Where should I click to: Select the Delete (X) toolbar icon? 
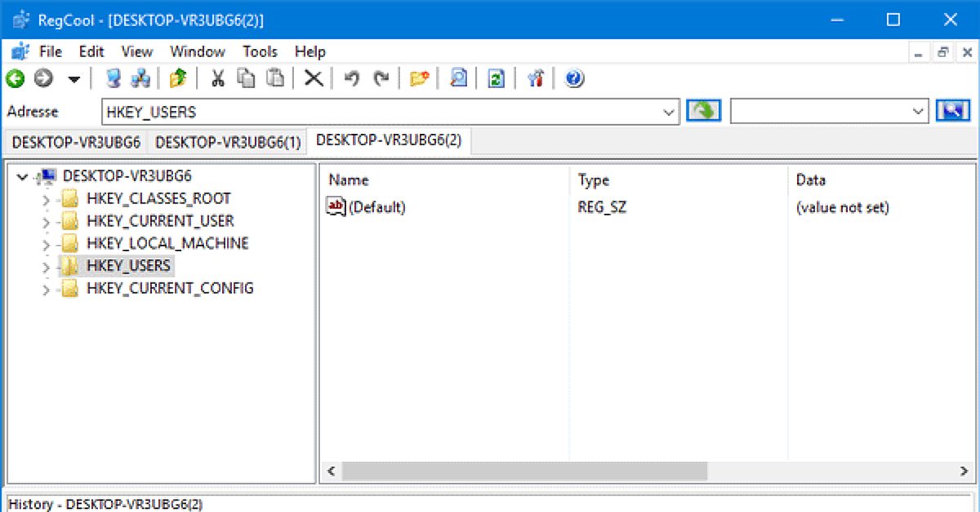pyautogui.click(x=314, y=78)
